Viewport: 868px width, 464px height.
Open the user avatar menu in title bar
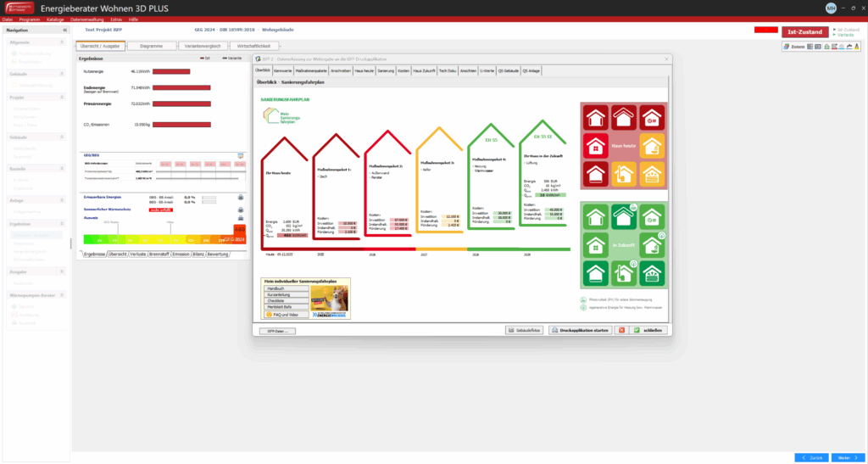click(x=831, y=8)
